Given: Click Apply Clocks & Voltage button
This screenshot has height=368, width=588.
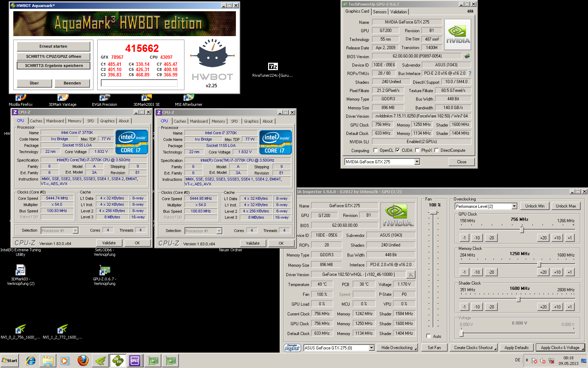Looking at the screenshot, I should (x=560, y=348).
